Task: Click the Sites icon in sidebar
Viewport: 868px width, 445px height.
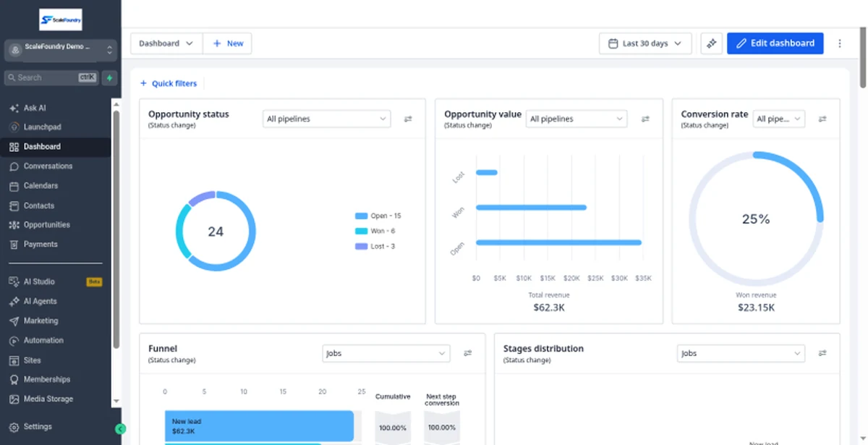Action: 14,360
